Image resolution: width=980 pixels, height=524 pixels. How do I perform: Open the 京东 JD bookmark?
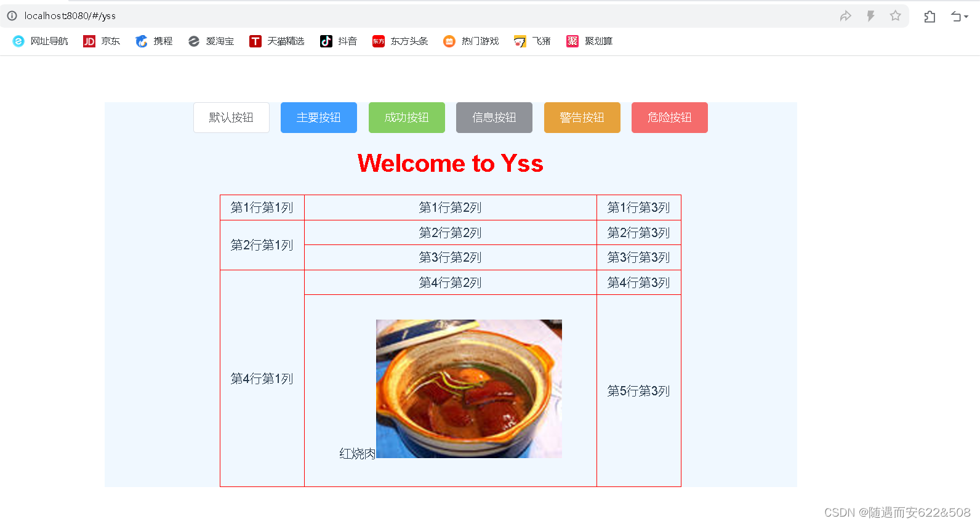102,41
